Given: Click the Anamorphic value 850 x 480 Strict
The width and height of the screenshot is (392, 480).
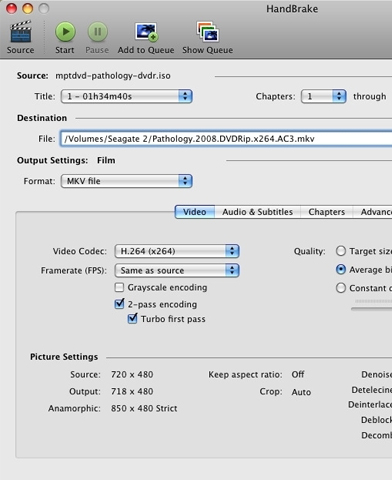Looking at the screenshot, I should (144, 408).
